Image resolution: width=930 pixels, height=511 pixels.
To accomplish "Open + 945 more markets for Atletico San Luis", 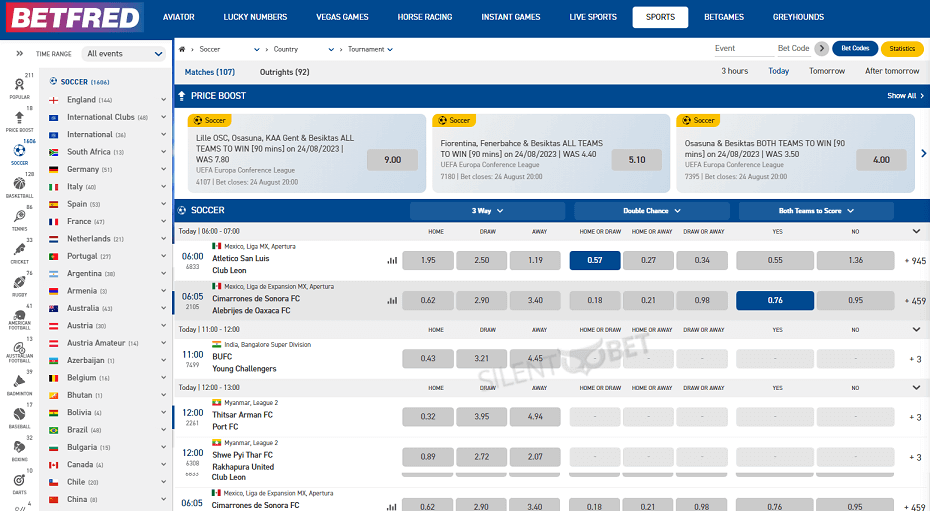I will [915, 261].
